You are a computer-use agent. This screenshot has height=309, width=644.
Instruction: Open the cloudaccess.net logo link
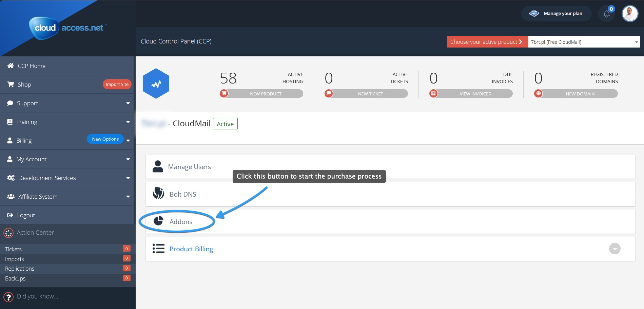click(x=67, y=28)
